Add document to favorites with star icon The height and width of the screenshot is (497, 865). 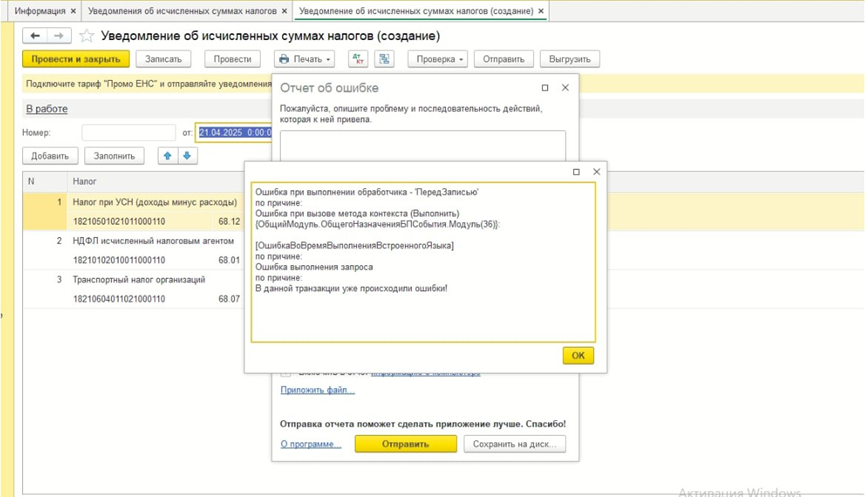(x=87, y=36)
